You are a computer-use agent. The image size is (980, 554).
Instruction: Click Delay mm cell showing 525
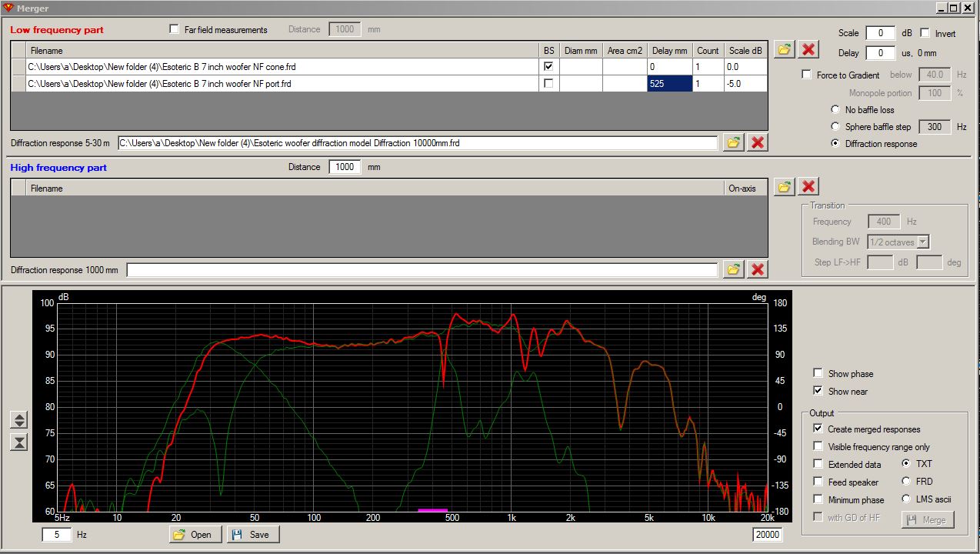tap(669, 84)
